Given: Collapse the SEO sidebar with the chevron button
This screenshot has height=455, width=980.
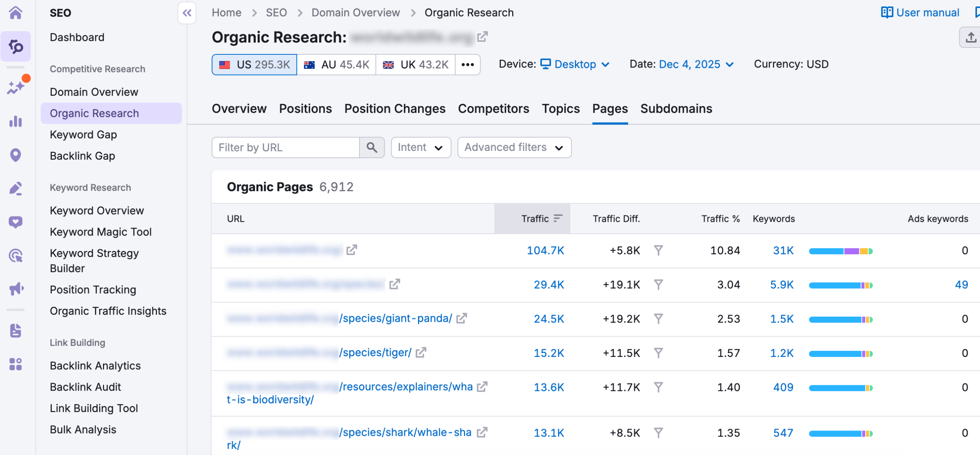Looking at the screenshot, I should coord(187,13).
